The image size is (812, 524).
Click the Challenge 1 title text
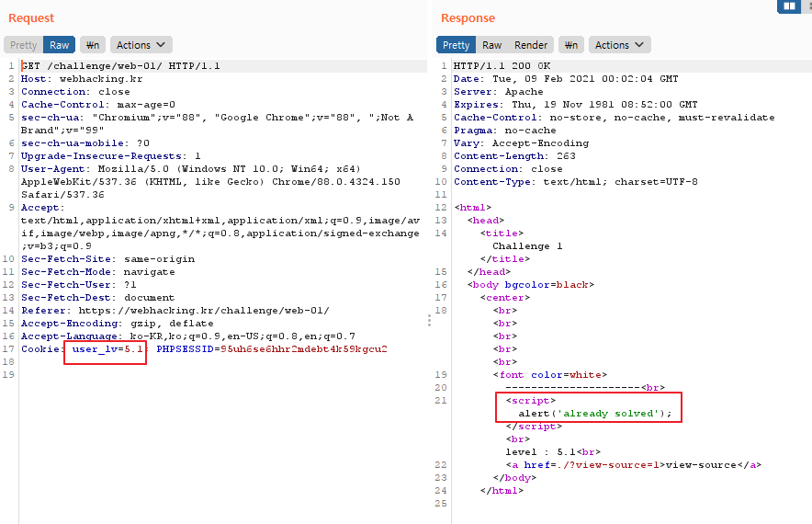click(527, 246)
